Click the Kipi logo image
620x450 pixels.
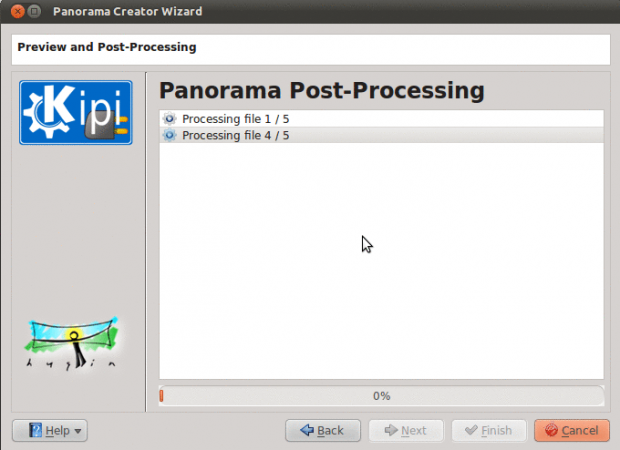click(76, 112)
